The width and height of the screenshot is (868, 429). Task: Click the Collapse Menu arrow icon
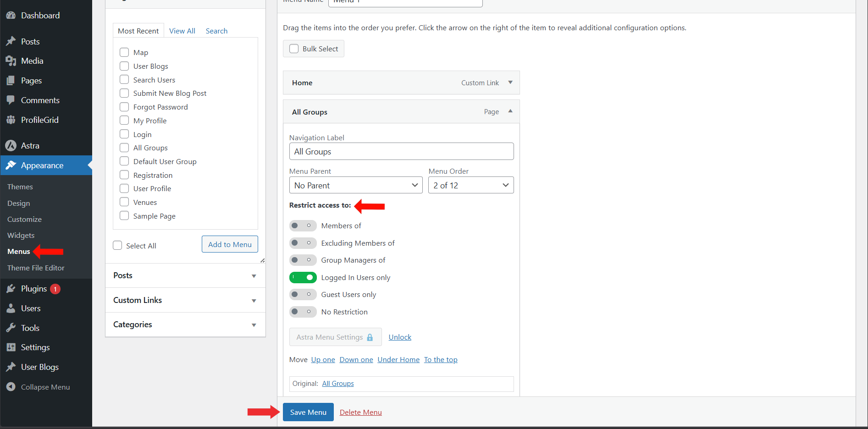click(11, 387)
